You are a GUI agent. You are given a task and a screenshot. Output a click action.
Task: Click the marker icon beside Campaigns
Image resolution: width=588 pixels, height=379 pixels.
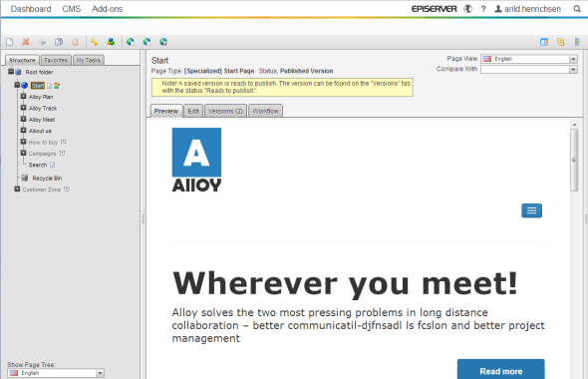coord(62,153)
